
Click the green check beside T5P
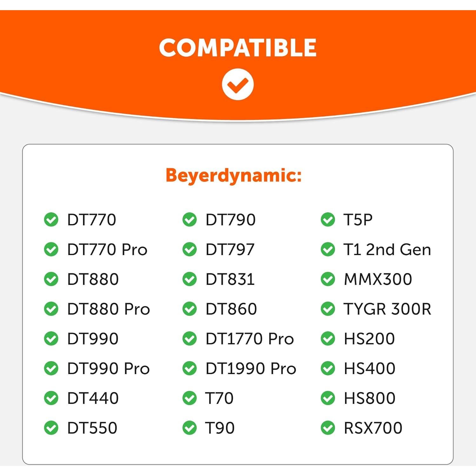click(328, 220)
